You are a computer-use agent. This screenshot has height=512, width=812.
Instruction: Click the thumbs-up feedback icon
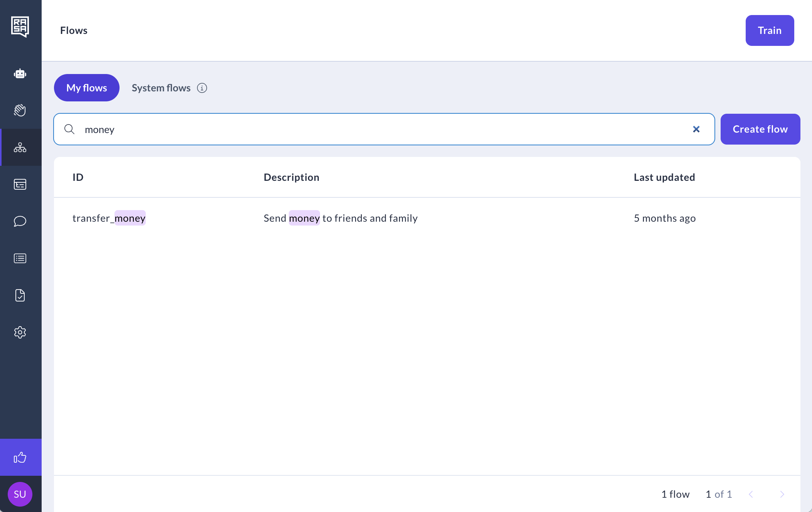[20, 457]
